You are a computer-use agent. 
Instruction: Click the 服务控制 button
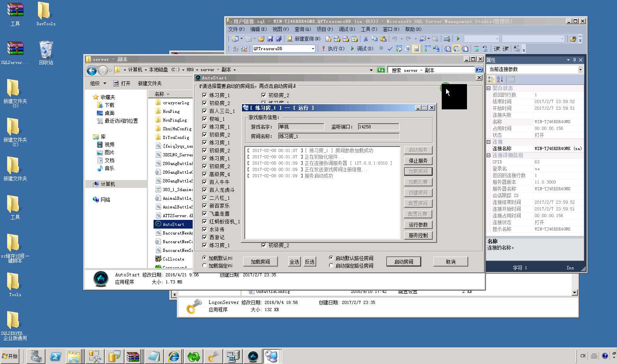(418, 235)
